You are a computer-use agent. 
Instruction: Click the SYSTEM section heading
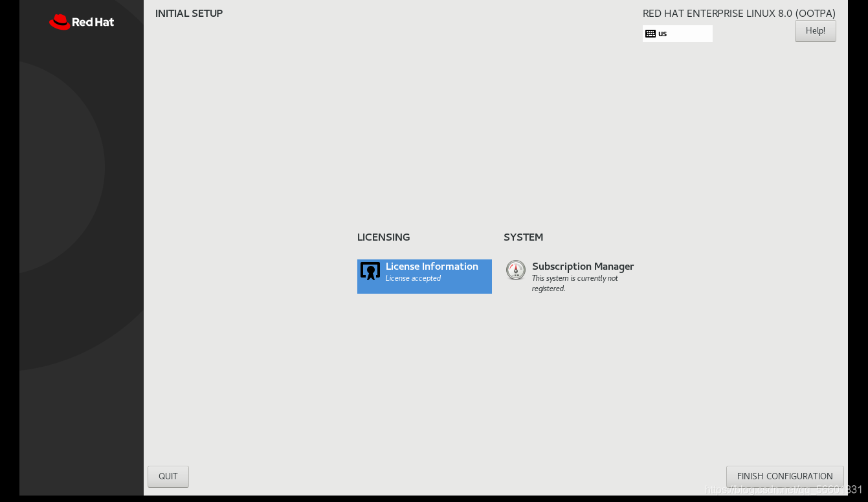(x=524, y=237)
